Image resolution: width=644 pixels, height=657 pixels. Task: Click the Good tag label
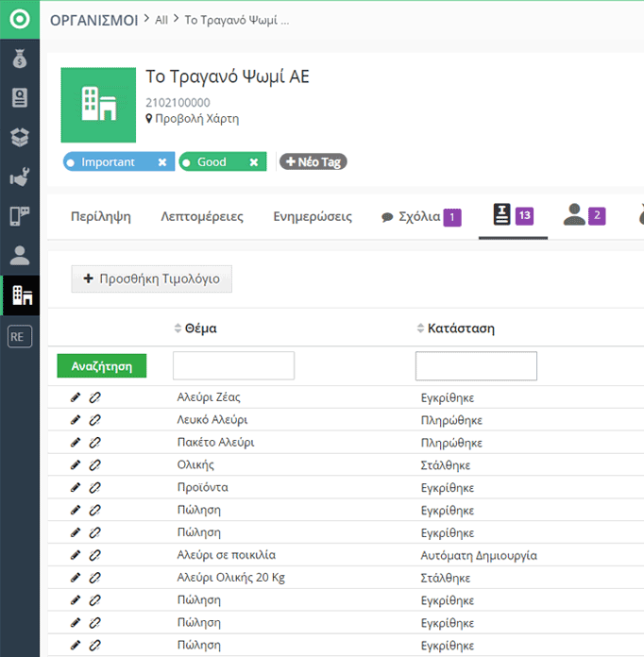pyautogui.click(x=212, y=161)
